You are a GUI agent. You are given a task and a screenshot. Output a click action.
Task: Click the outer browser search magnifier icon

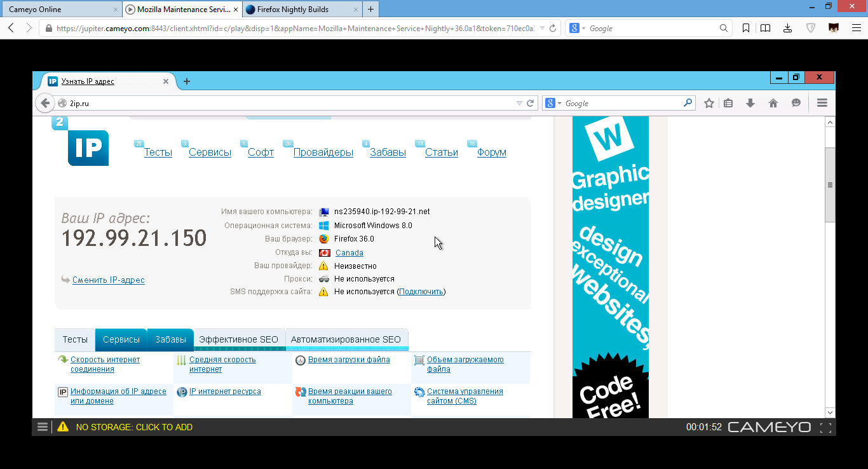pos(723,28)
